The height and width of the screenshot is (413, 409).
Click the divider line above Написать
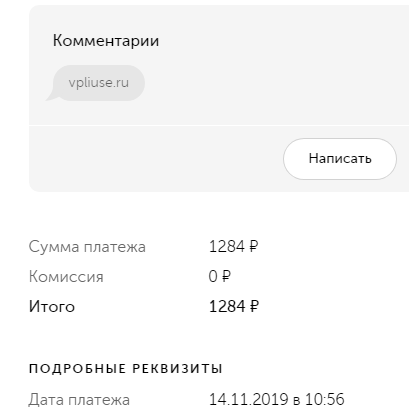(219, 125)
